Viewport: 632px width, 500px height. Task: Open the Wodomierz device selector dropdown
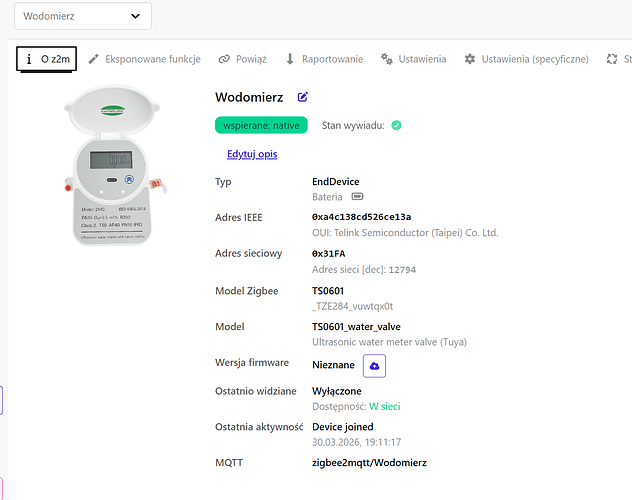[83, 16]
